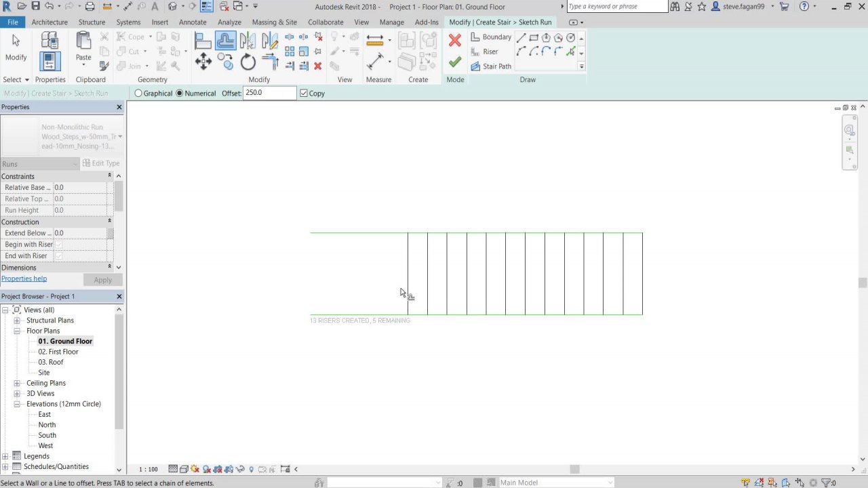The image size is (868, 488).
Task: Open Type Properties icon in ribbon
Action: pyautogui.click(x=49, y=41)
